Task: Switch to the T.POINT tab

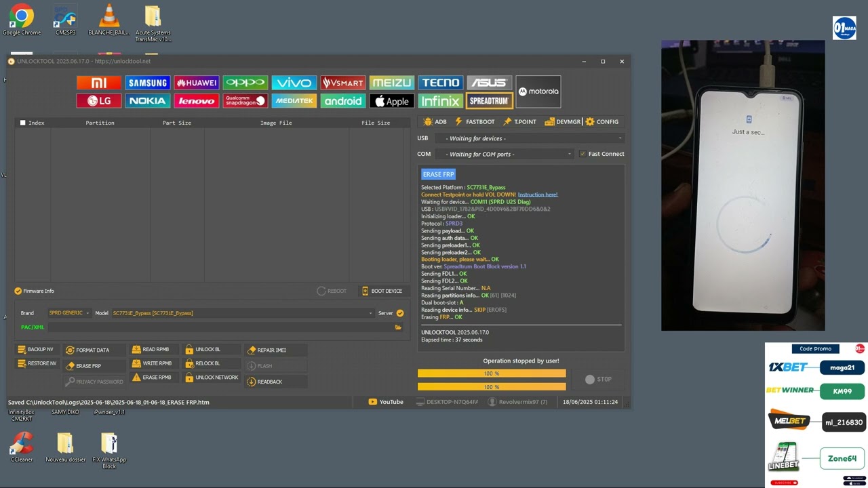Action: [x=519, y=122]
